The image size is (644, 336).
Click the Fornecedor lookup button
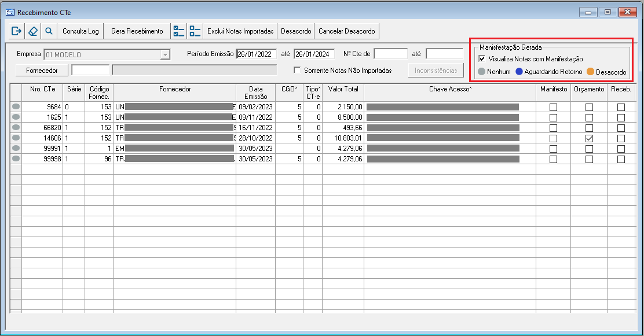click(42, 71)
